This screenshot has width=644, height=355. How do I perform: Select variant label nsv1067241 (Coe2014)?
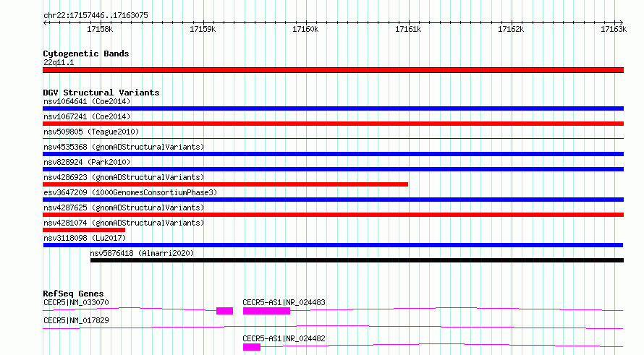click(87, 116)
